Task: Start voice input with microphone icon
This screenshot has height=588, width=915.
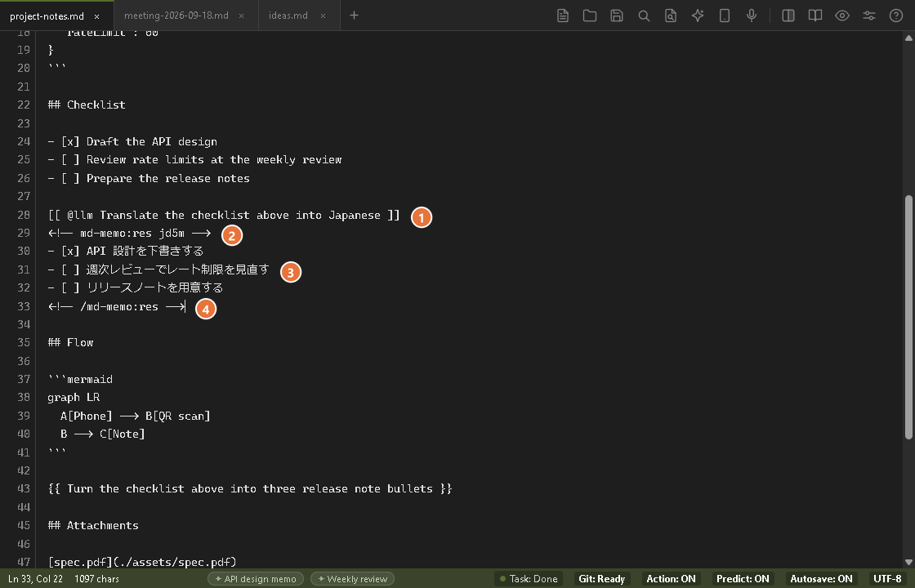Action: click(752, 16)
